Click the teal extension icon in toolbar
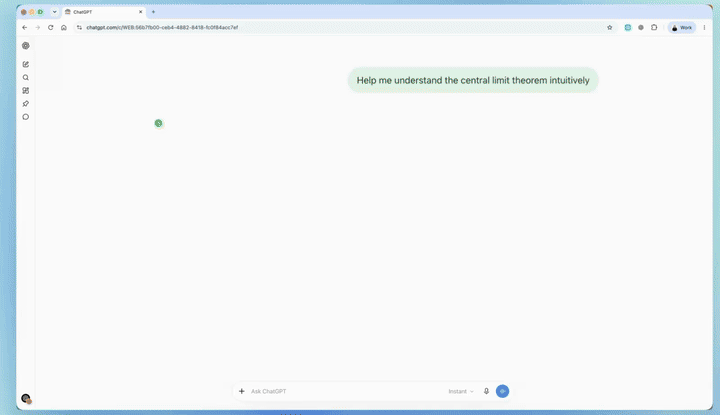 (x=628, y=28)
